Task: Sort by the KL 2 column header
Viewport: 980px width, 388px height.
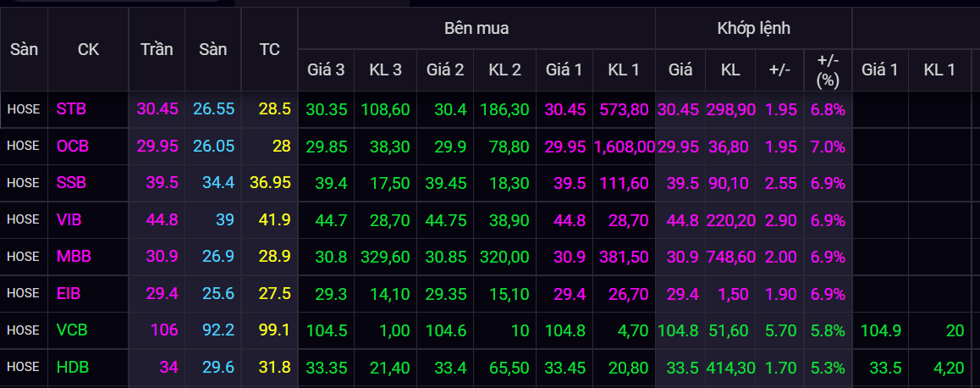Action: pyautogui.click(x=504, y=70)
